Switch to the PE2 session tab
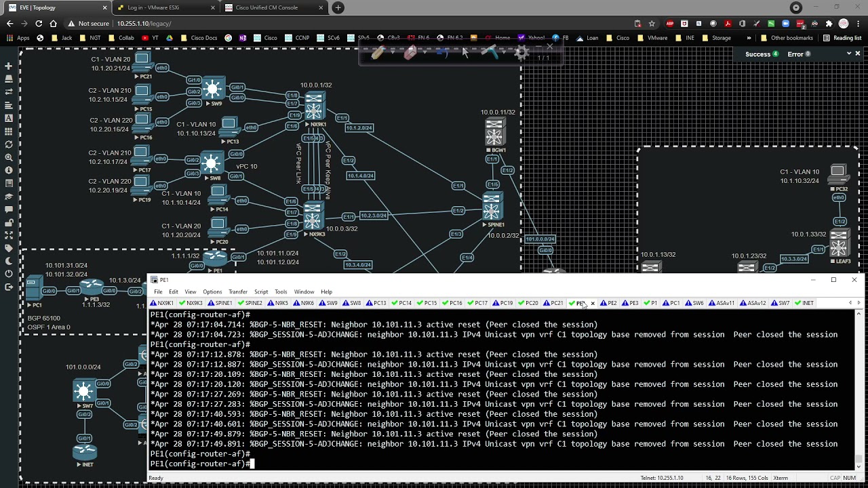This screenshot has width=868, height=488. tap(609, 303)
